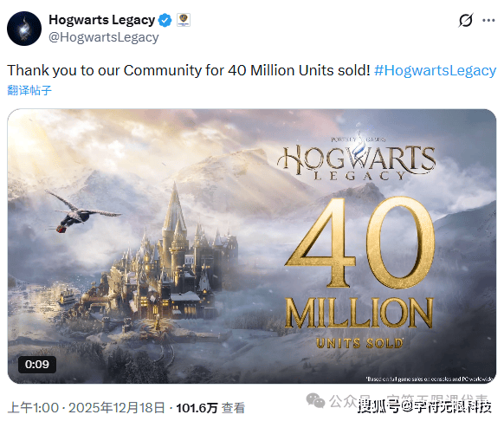Click the 上午1:00 post time
Image resolution: width=504 pixels, height=421 pixels.
33,408
